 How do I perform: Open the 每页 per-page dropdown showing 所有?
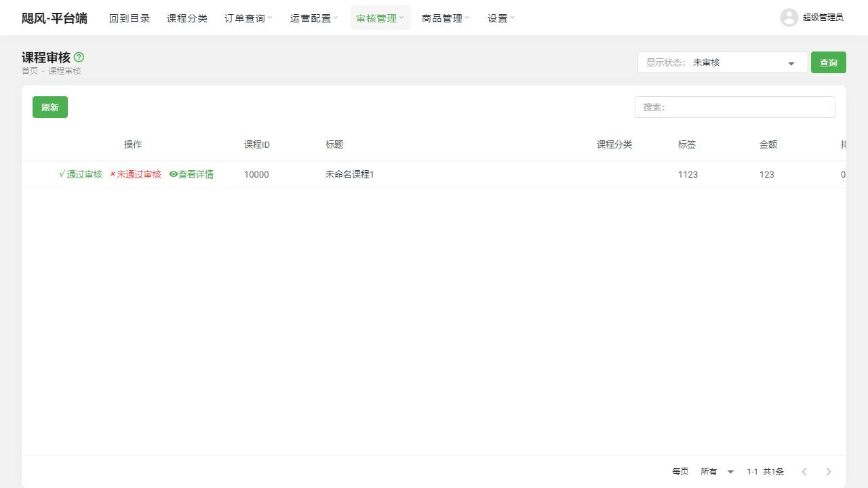click(x=717, y=471)
